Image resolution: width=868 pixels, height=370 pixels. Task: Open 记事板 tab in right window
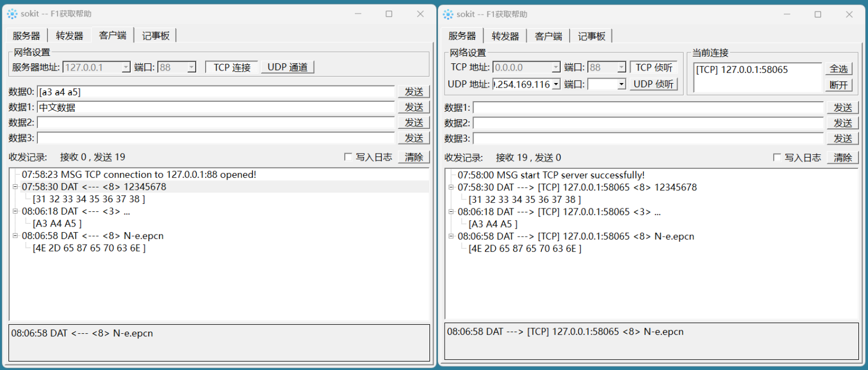(x=591, y=36)
